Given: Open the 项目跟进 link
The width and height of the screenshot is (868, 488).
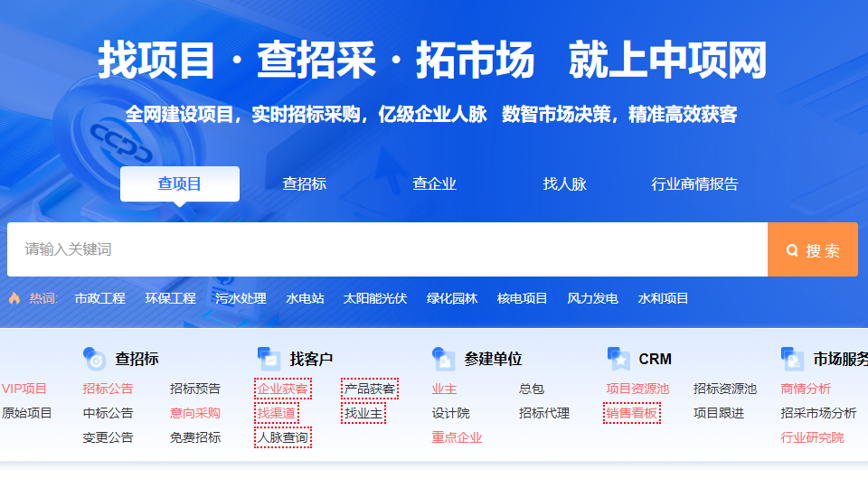Looking at the screenshot, I should pos(719,413).
